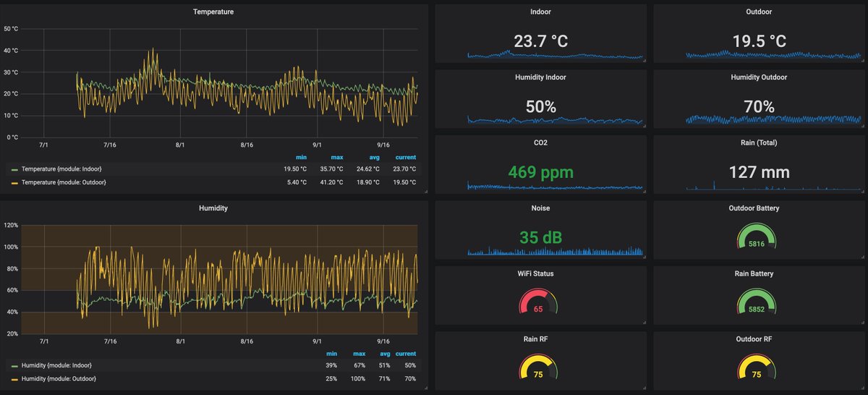Image resolution: width=868 pixels, height=395 pixels.
Task: Open color picker for Humidity Indoor green swatch
Action: 14,365
